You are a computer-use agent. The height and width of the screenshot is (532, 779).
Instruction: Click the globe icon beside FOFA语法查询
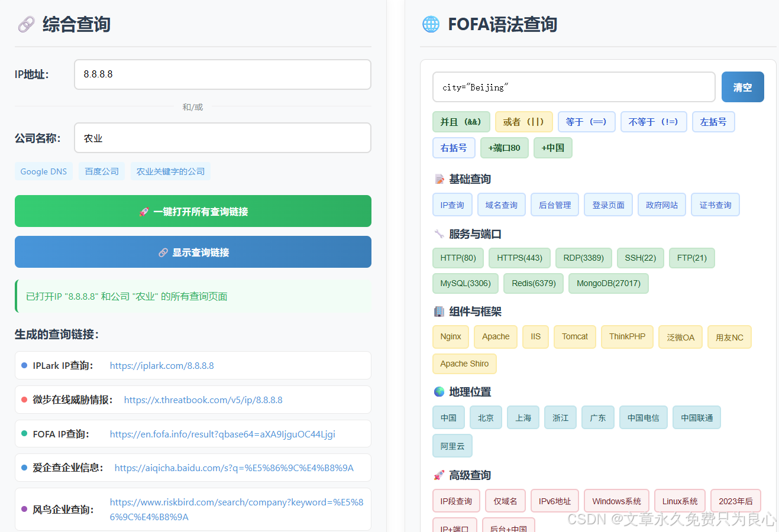(x=431, y=24)
